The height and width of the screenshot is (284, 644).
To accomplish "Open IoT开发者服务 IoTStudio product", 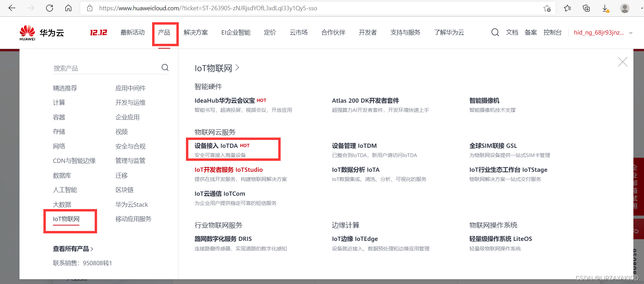I will (x=229, y=170).
